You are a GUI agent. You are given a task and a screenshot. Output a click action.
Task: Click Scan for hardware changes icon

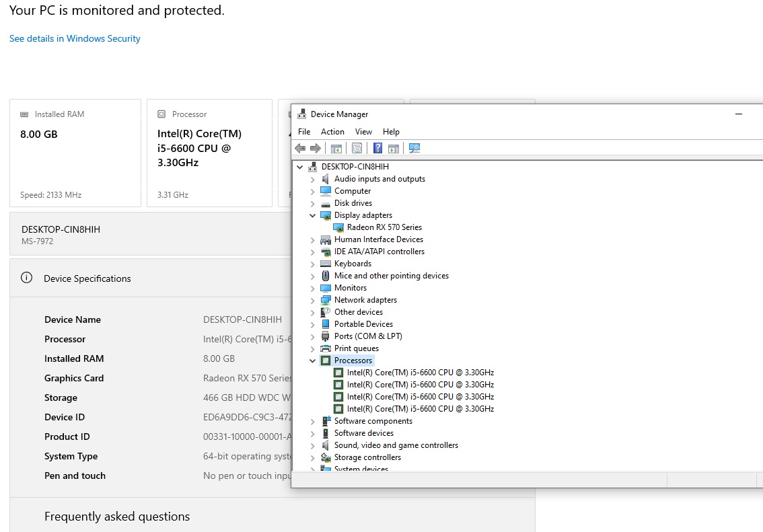pos(414,149)
